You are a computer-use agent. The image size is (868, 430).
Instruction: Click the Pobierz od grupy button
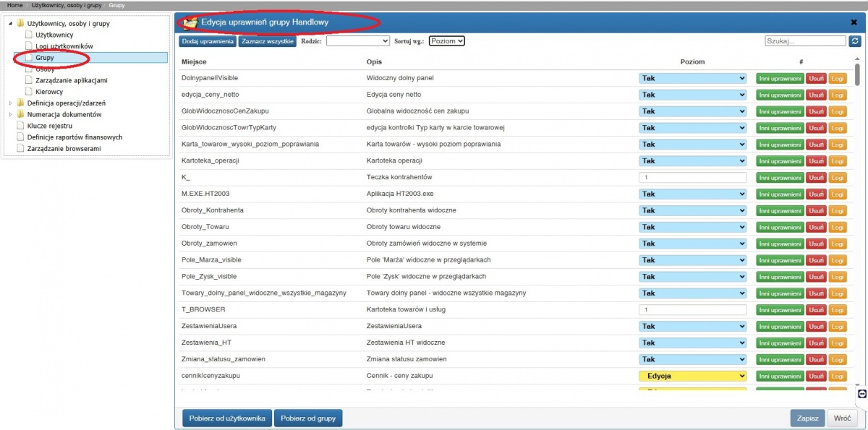(x=308, y=418)
